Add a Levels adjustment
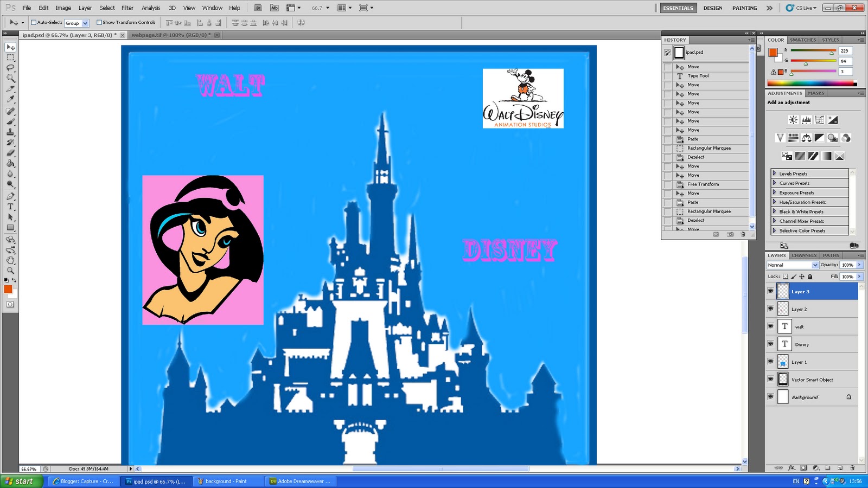868x488 pixels. click(807, 120)
